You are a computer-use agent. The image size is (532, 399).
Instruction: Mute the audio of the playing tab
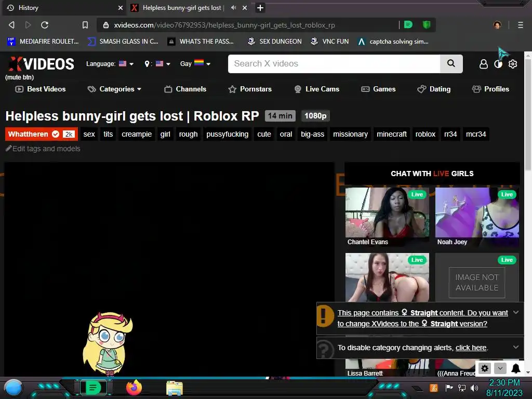point(233,7)
